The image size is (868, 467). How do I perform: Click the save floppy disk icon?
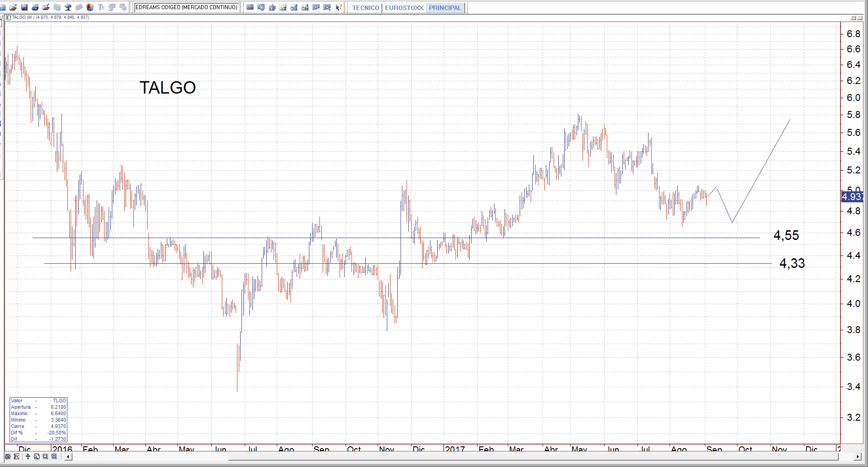(x=24, y=7)
